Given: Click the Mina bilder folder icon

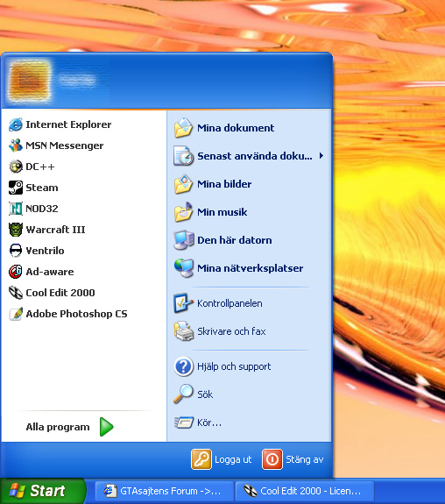Looking at the screenshot, I should (x=183, y=184).
